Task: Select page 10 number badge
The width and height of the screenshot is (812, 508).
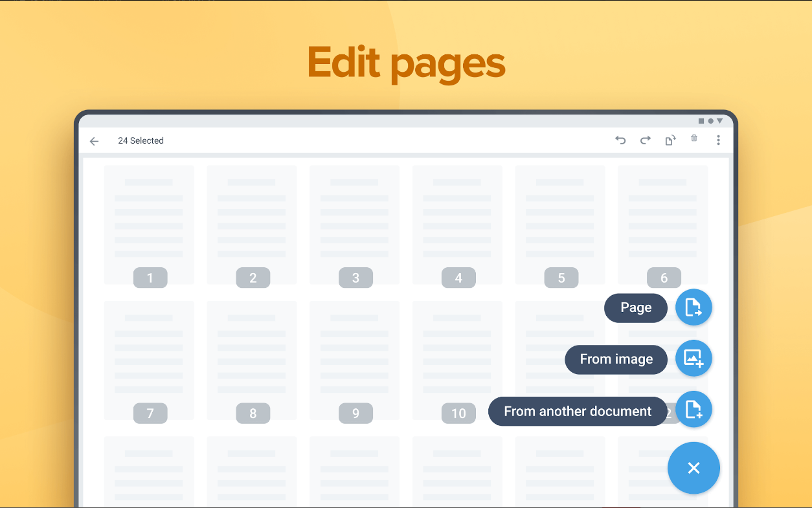Action: [458, 413]
